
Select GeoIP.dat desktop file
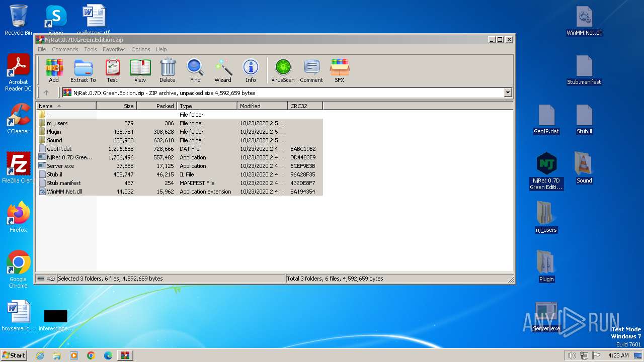pos(546,120)
